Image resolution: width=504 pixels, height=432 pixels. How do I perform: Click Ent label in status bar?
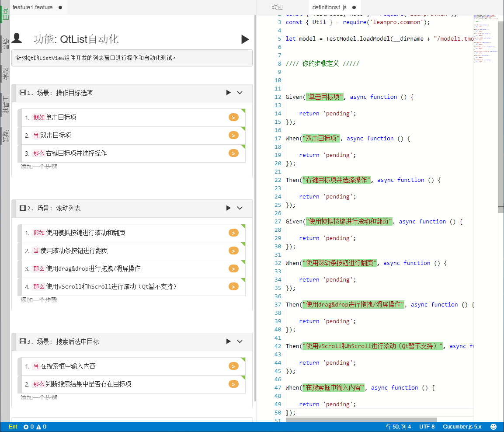[13, 427]
